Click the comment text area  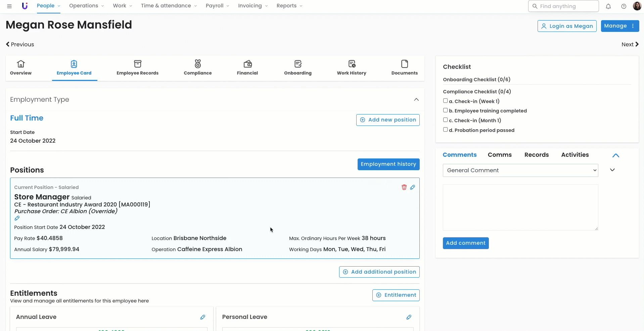click(520, 207)
